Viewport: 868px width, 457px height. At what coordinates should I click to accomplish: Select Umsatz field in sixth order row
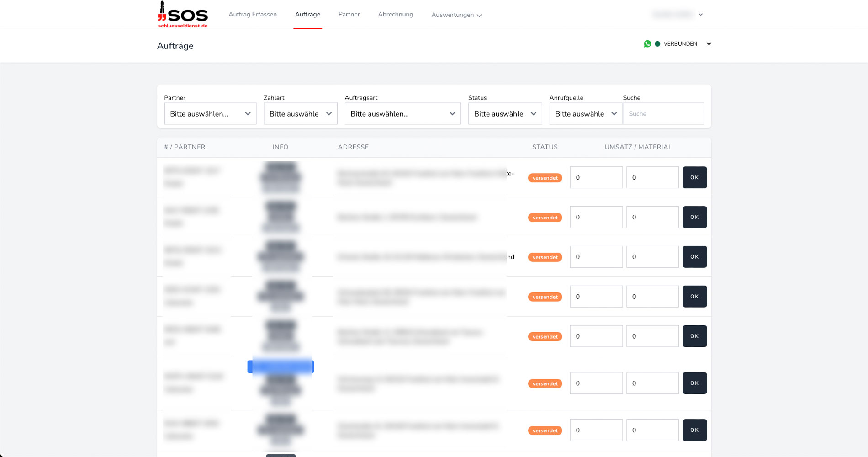596,383
